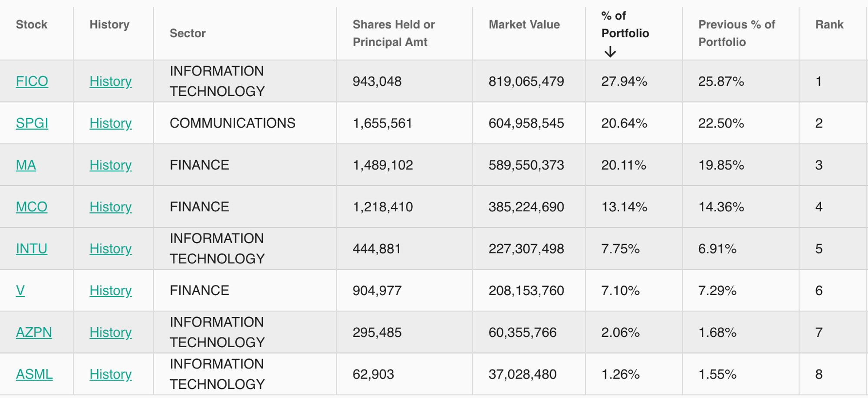
Task: Select the 20.64% portfolio value
Action: (x=624, y=123)
